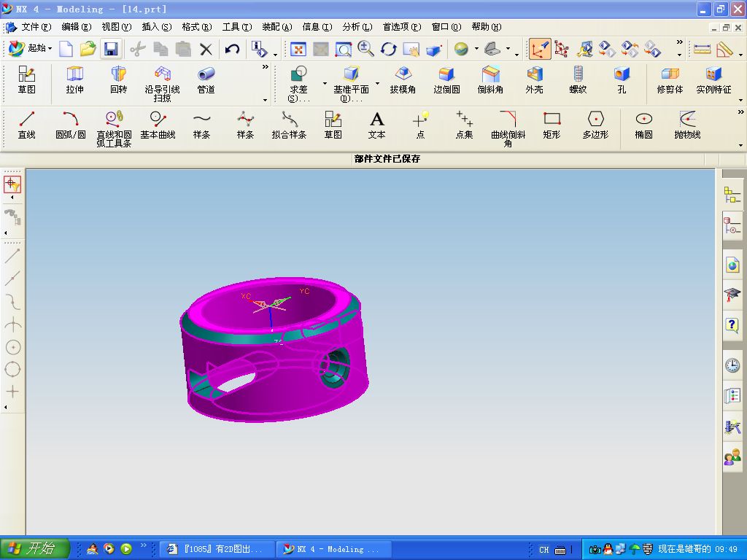The width and height of the screenshot is (747, 560).
Task: Select the Point Set (点集) tool
Action: coord(464,125)
